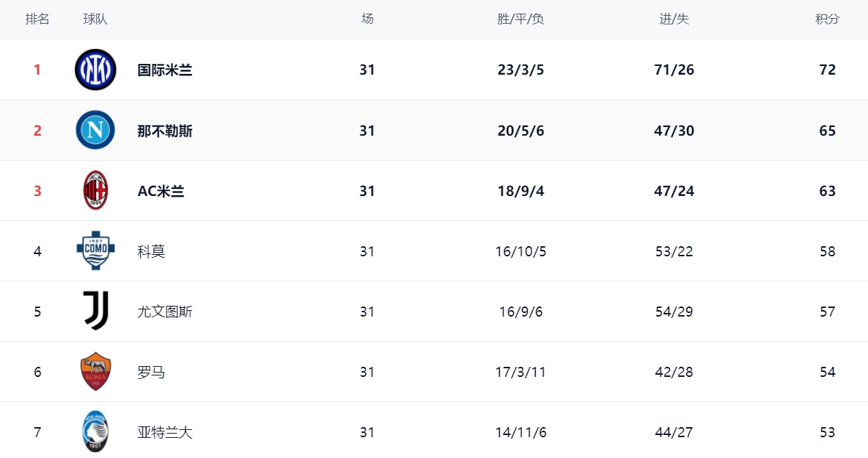Click Inter Milan's 72 points value
The height and width of the screenshot is (458, 868).
coord(827,70)
